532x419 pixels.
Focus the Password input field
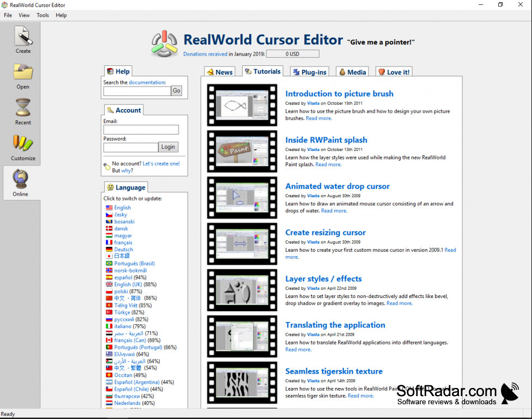click(x=131, y=147)
